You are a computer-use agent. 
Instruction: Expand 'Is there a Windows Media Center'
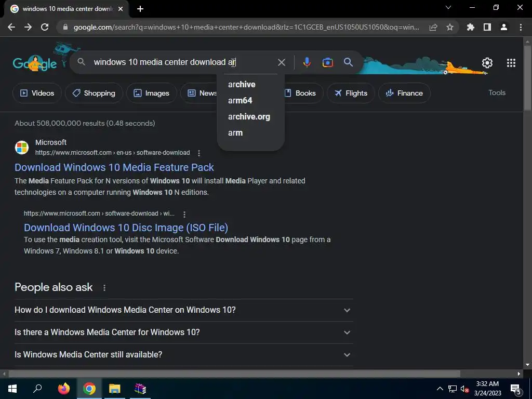point(183,332)
